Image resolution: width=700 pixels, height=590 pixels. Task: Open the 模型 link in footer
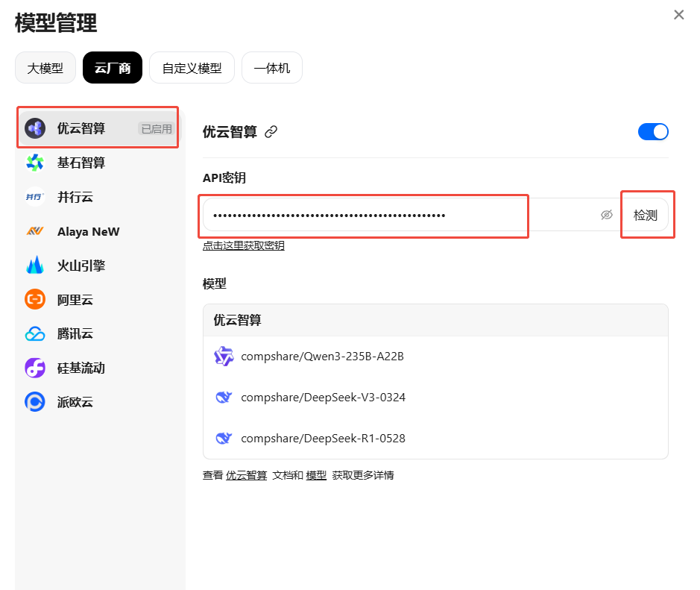316,475
